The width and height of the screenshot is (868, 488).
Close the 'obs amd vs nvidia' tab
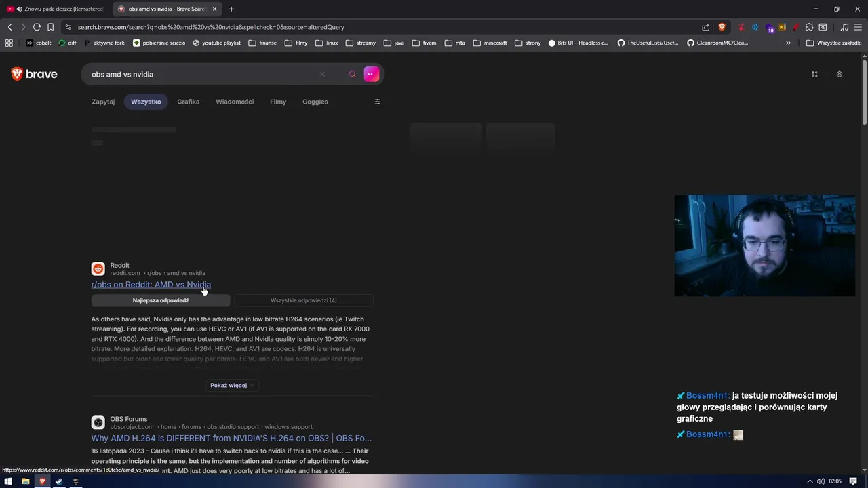pyautogui.click(x=215, y=9)
